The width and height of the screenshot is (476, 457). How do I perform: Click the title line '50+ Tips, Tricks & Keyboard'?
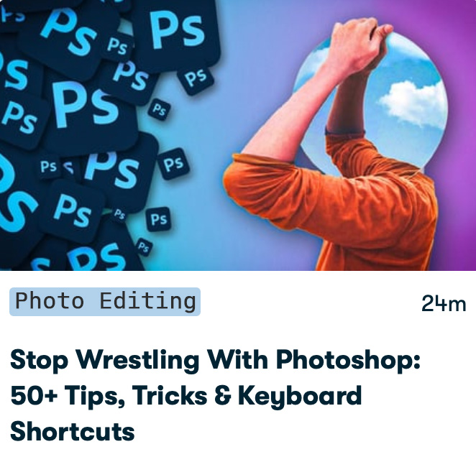pyautogui.click(x=186, y=396)
